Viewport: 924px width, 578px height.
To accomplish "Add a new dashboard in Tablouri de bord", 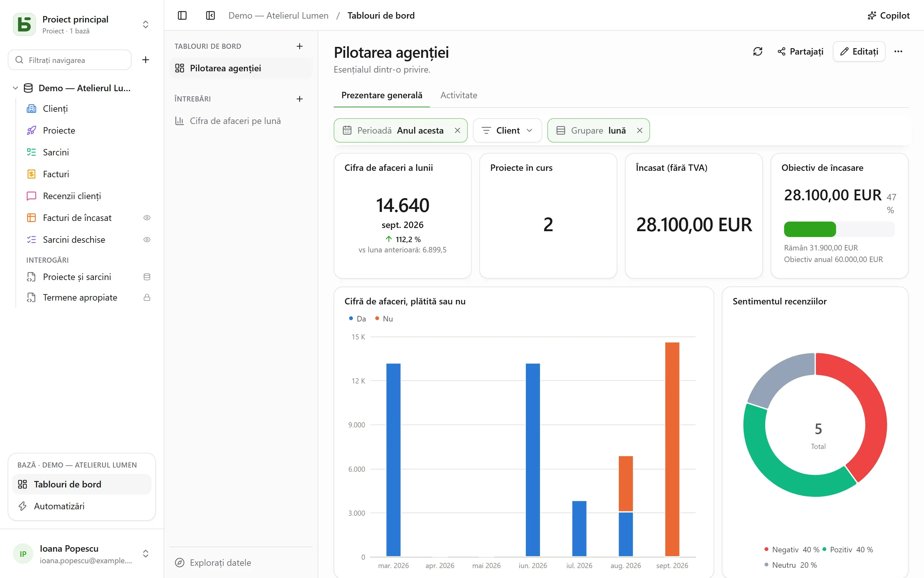I will coord(300,46).
